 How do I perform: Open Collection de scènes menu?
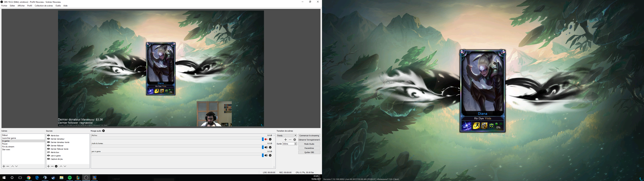[44, 6]
